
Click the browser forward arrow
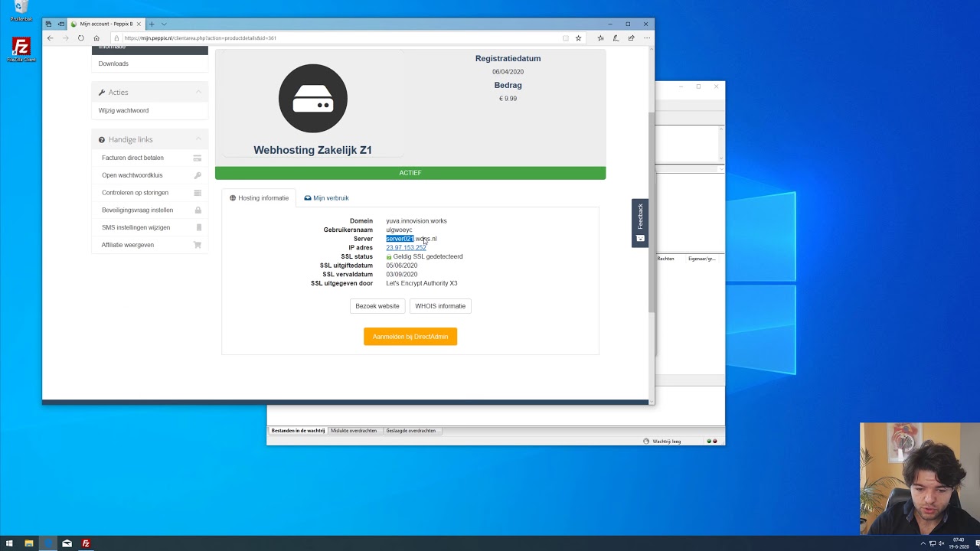pos(65,37)
